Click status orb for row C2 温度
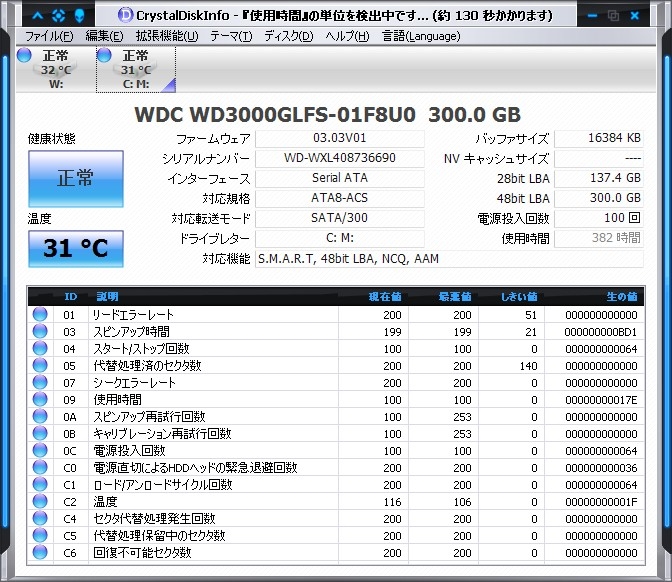The image size is (672, 582). pyautogui.click(x=40, y=501)
